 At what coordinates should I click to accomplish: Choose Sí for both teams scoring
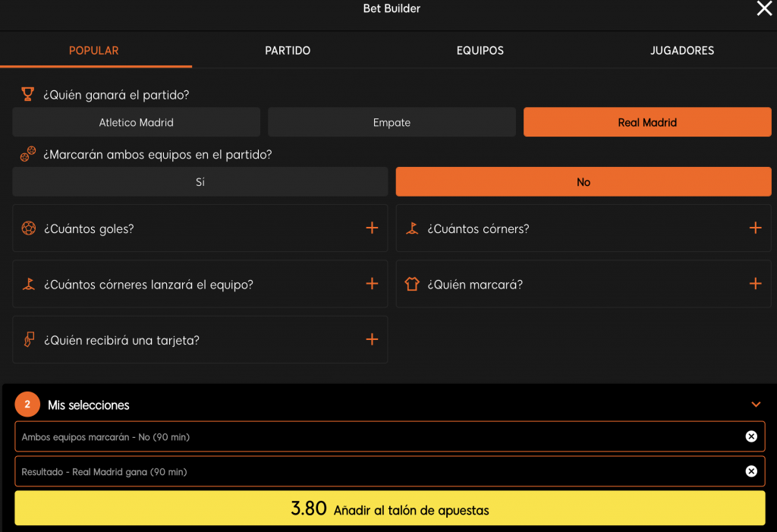(200, 182)
